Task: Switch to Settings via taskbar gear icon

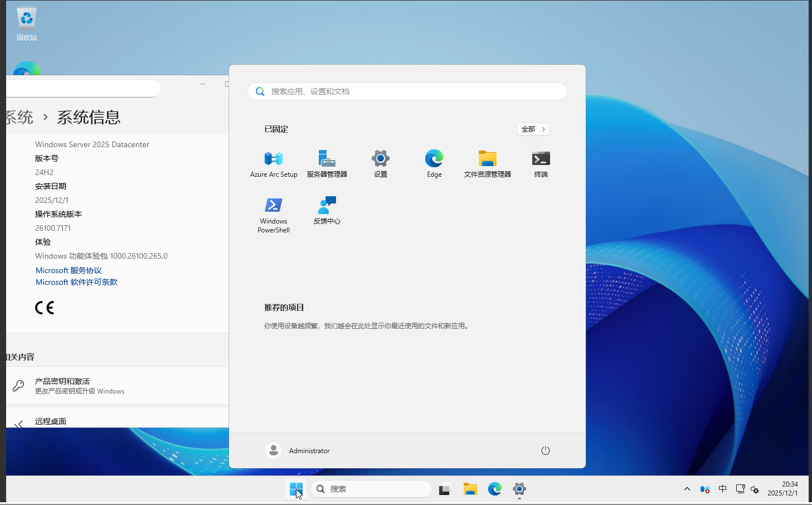Action: pyautogui.click(x=519, y=489)
